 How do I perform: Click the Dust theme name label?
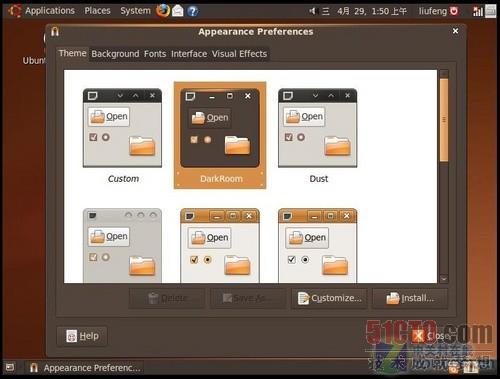[319, 179]
